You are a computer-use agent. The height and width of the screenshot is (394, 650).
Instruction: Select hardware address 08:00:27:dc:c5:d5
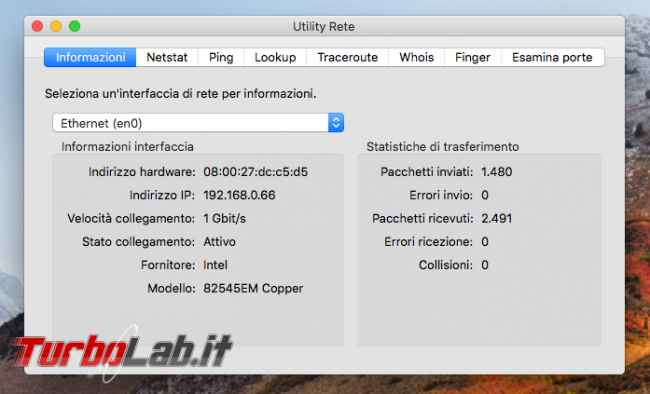pos(255,172)
